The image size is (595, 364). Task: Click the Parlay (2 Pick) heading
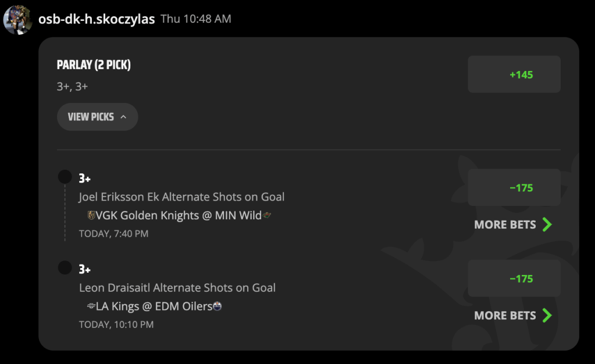coord(94,65)
